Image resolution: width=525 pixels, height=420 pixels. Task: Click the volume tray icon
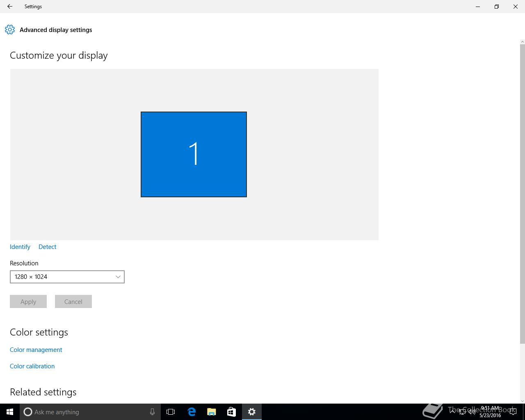[x=472, y=412]
